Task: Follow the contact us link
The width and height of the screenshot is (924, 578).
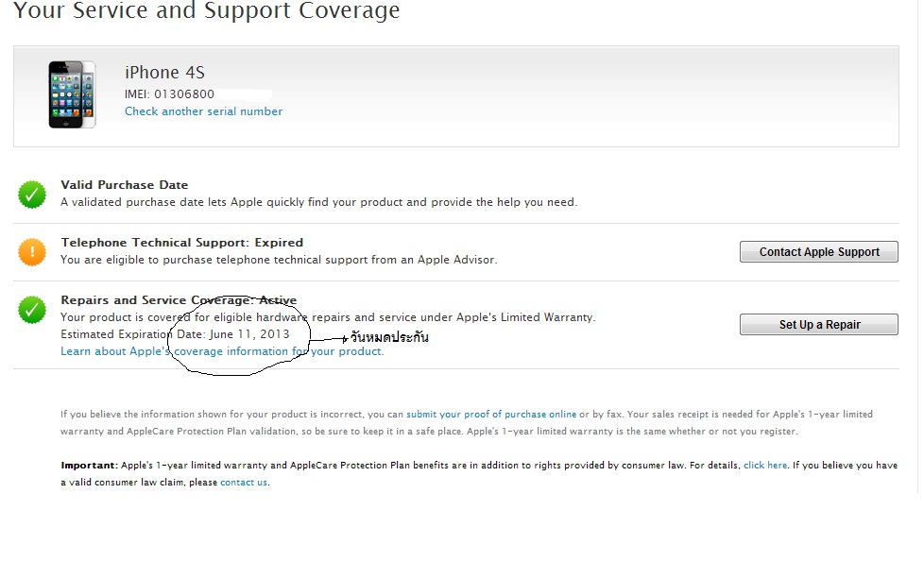Action: point(244,483)
